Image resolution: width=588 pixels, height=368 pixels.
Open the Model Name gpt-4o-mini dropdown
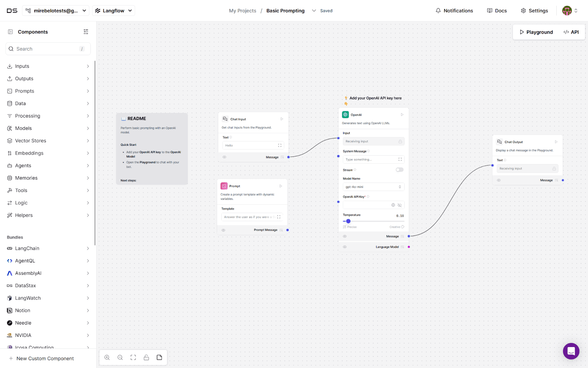coord(373,187)
